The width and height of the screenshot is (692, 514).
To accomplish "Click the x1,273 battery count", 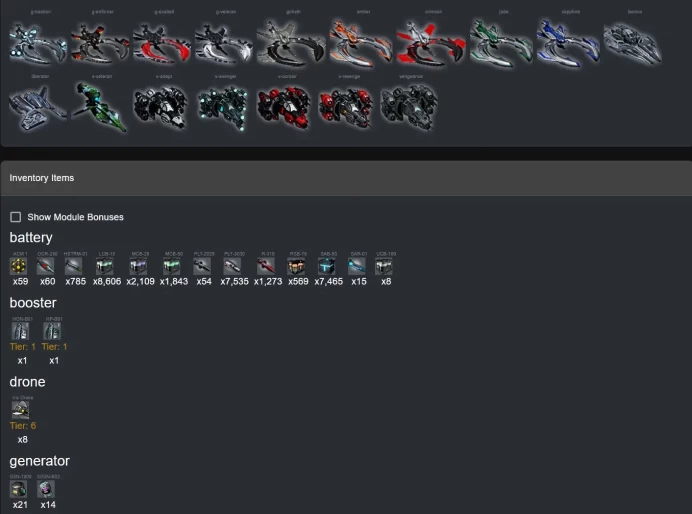I will [268, 281].
